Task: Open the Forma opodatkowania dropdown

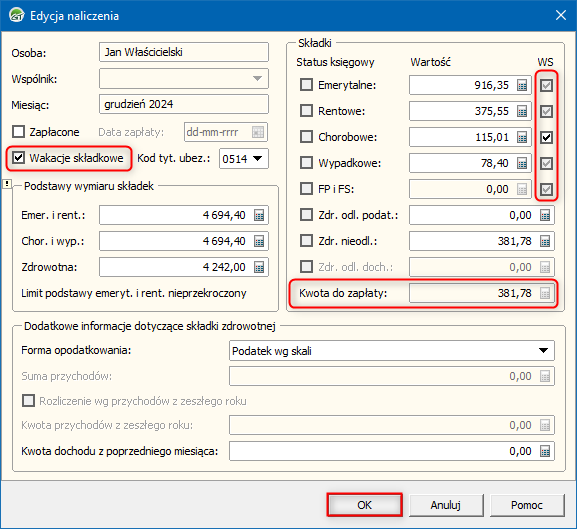Action: [392, 351]
